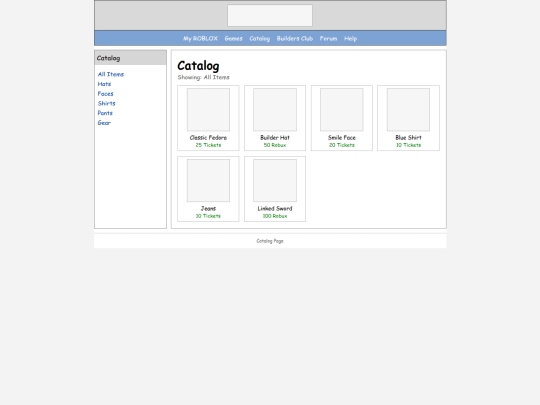Screen dimensions: 540x405
Task: Open the Help page
Action: click(x=350, y=39)
